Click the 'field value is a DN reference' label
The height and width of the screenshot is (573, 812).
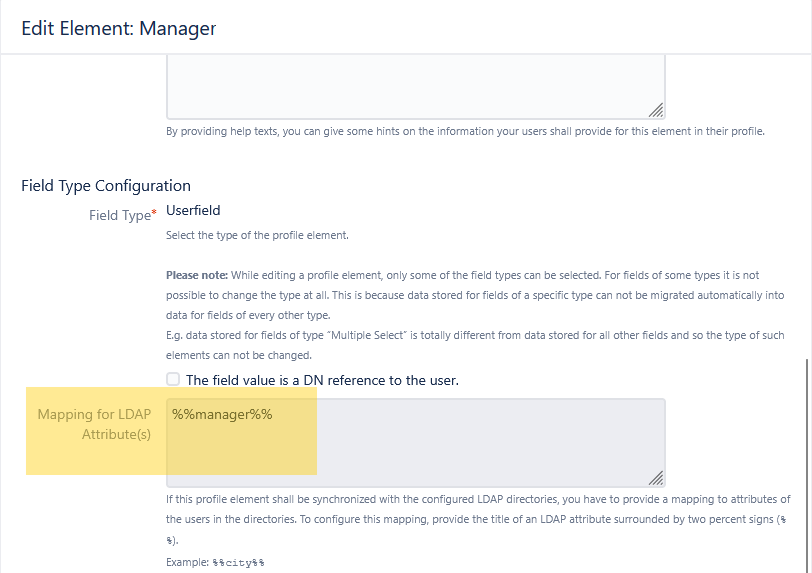tap(322, 380)
